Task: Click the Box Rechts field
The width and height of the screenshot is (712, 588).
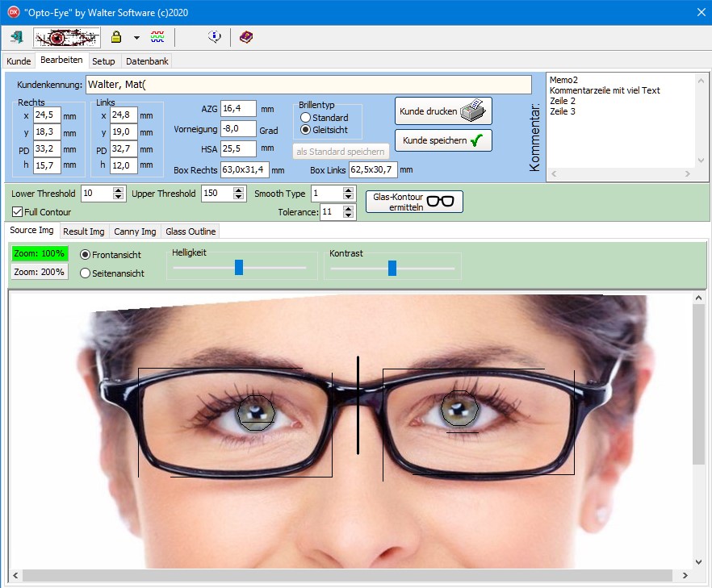Action: tap(245, 170)
